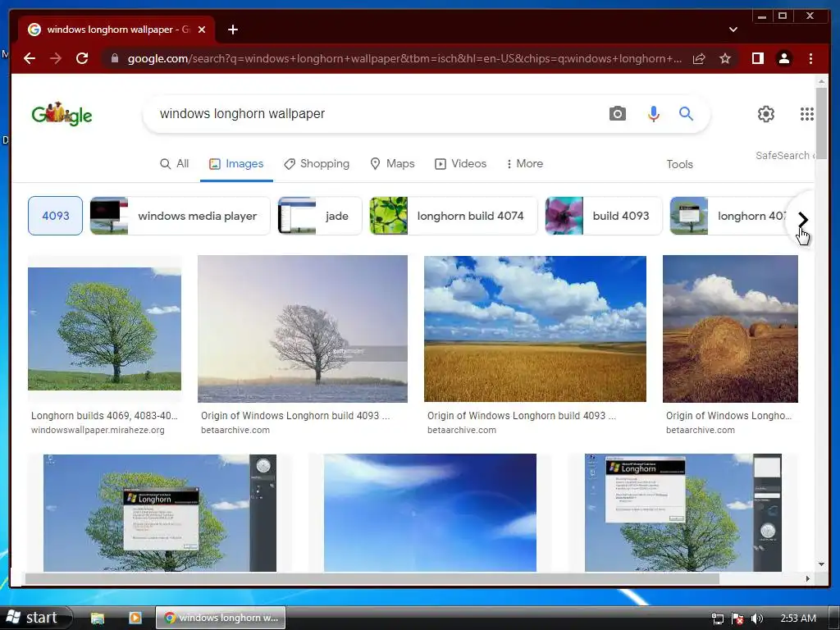Select the Images tab
The height and width of the screenshot is (630, 840).
tap(236, 163)
